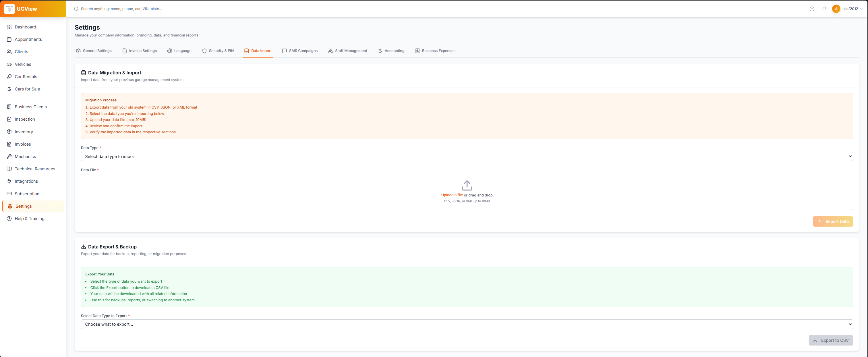The width and height of the screenshot is (868, 357).
Task: Focus the global search input field
Action: (438, 9)
